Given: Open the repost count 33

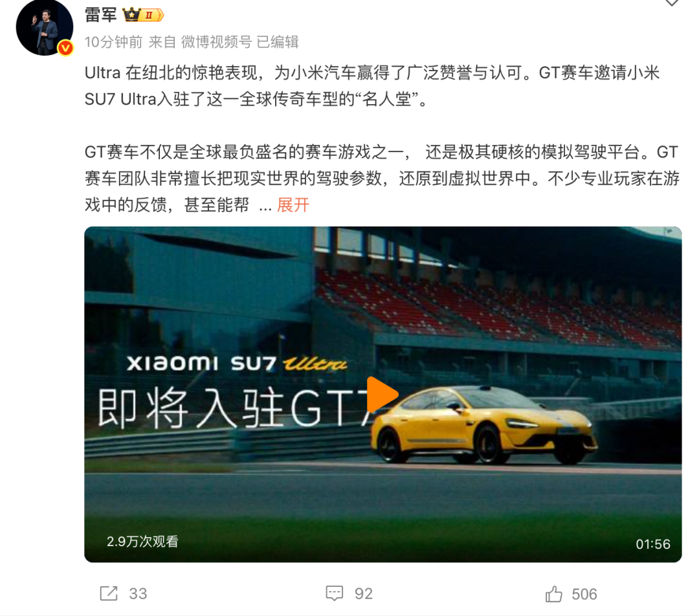Looking at the screenshot, I should coord(138,594).
